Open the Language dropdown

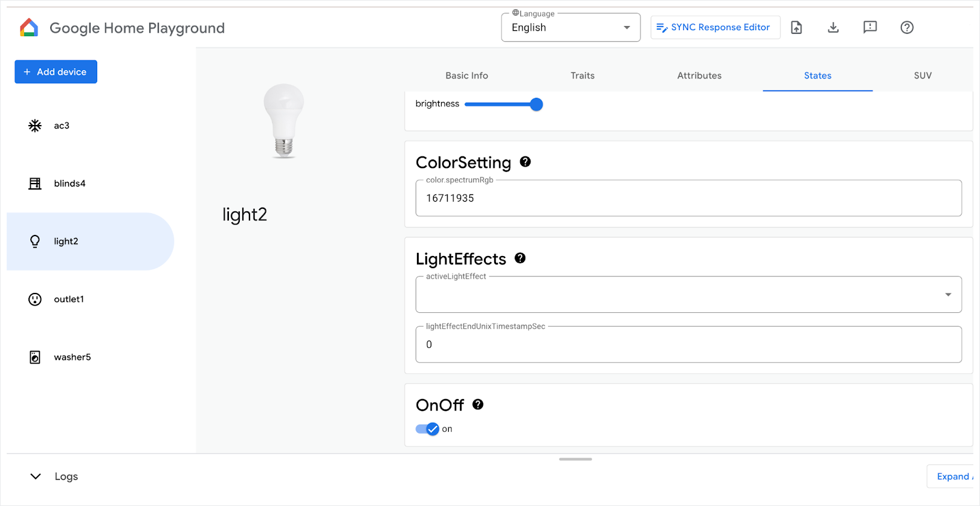[570, 28]
